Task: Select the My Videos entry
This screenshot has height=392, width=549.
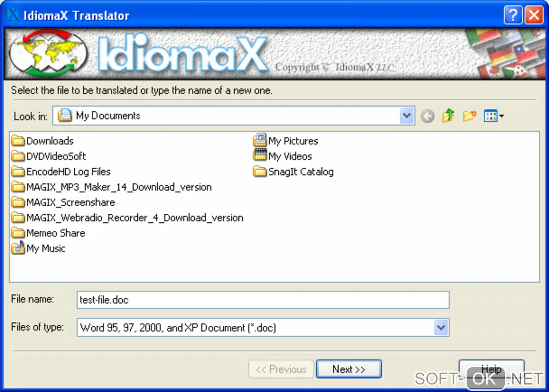Action: click(290, 157)
